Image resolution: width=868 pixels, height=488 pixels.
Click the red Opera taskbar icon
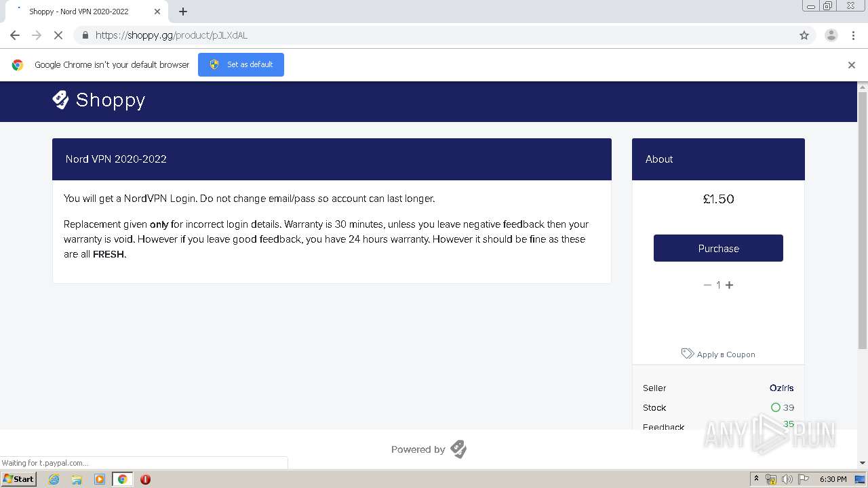point(145,479)
